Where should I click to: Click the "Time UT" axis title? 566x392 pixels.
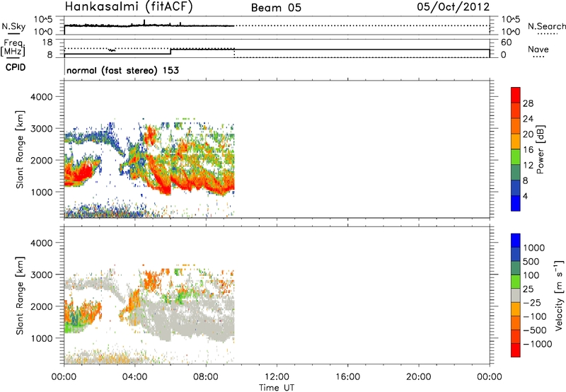point(277,388)
